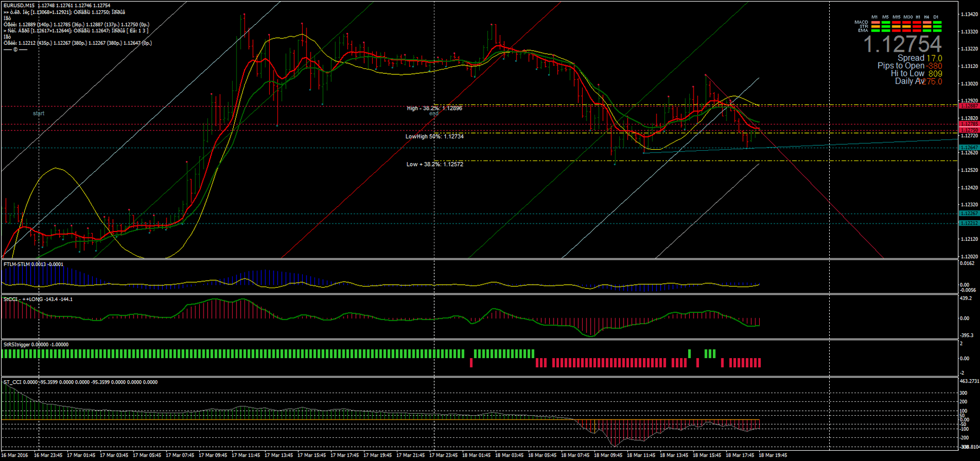Select the red 1.12887 price tag

[x=969, y=106]
